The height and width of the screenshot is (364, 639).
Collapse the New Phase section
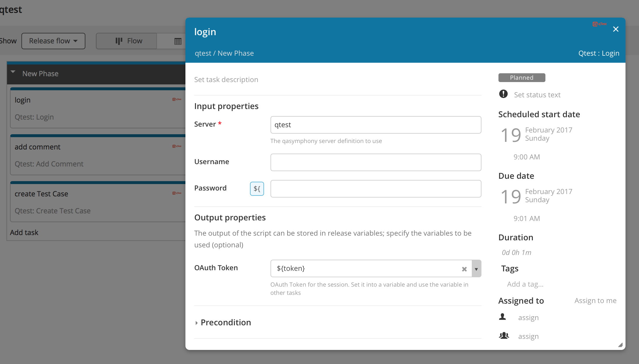pos(13,72)
